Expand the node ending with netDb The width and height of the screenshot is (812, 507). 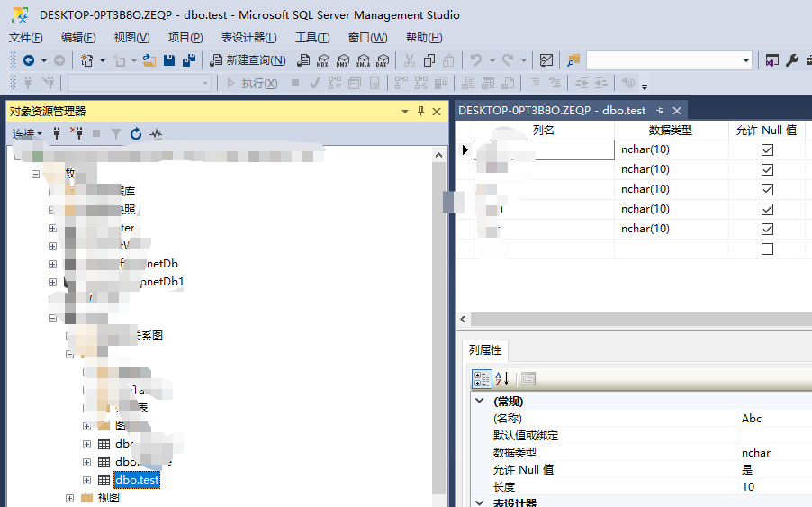click(x=52, y=264)
